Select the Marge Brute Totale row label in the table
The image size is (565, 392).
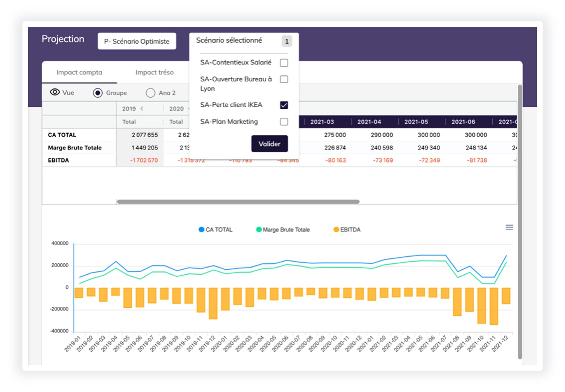click(x=75, y=148)
